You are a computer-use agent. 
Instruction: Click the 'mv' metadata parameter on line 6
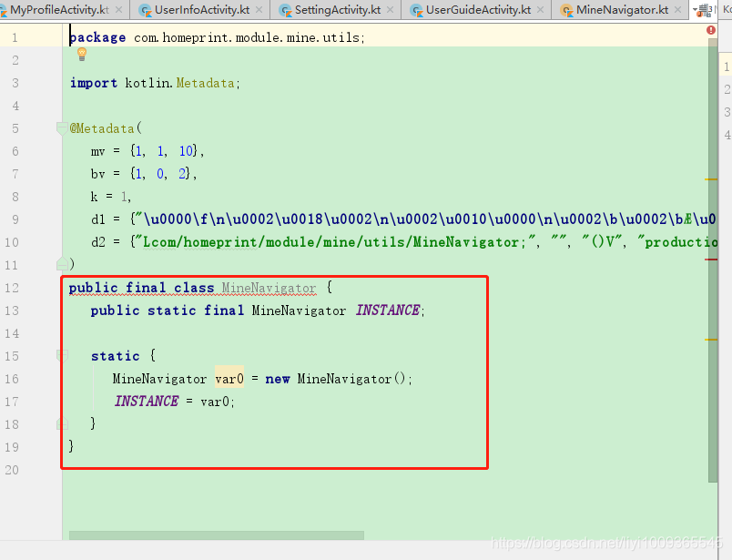98,151
